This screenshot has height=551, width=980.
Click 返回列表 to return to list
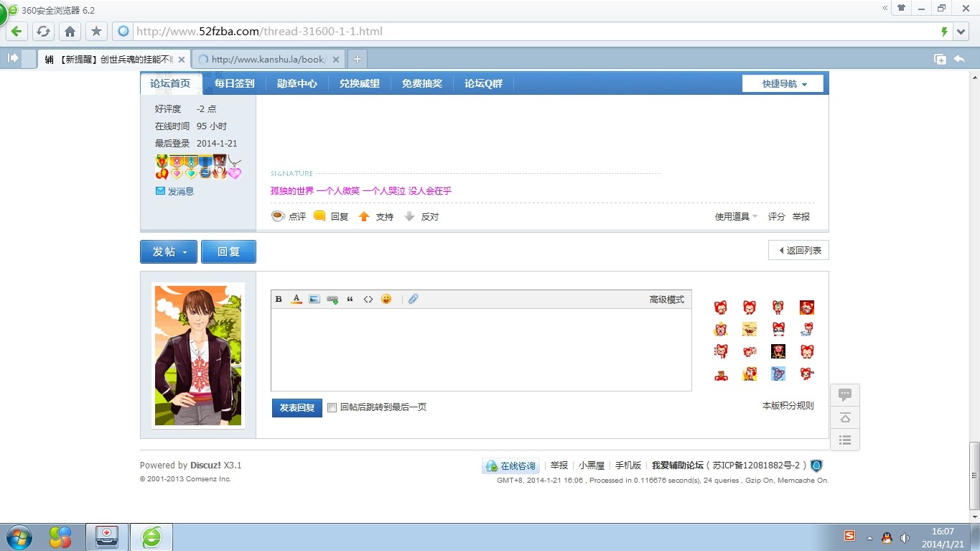pyautogui.click(x=798, y=250)
